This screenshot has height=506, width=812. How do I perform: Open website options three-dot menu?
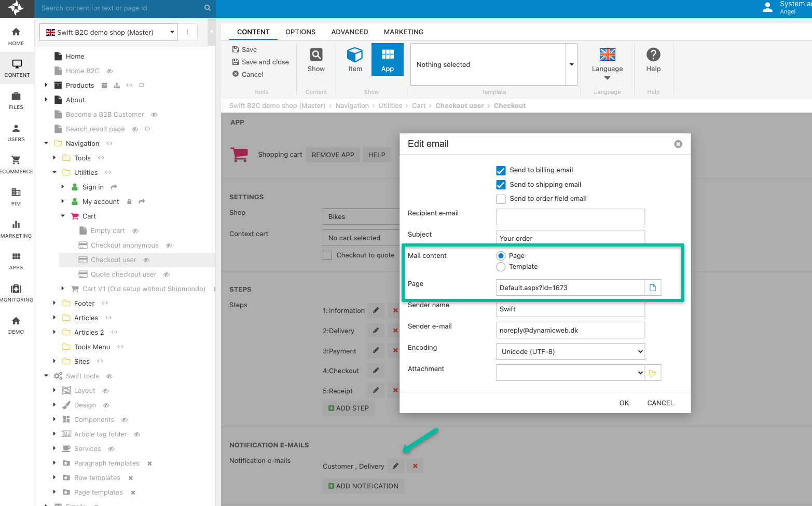[188, 32]
